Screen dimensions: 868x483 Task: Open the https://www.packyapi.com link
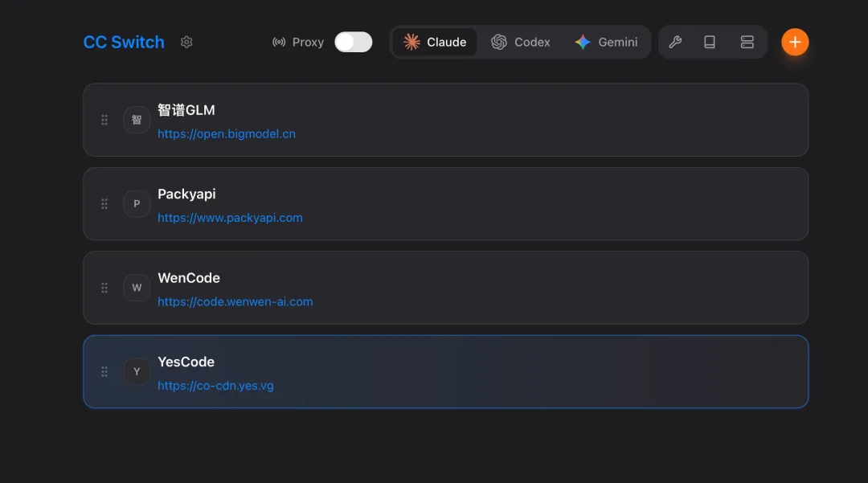pos(231,218)
